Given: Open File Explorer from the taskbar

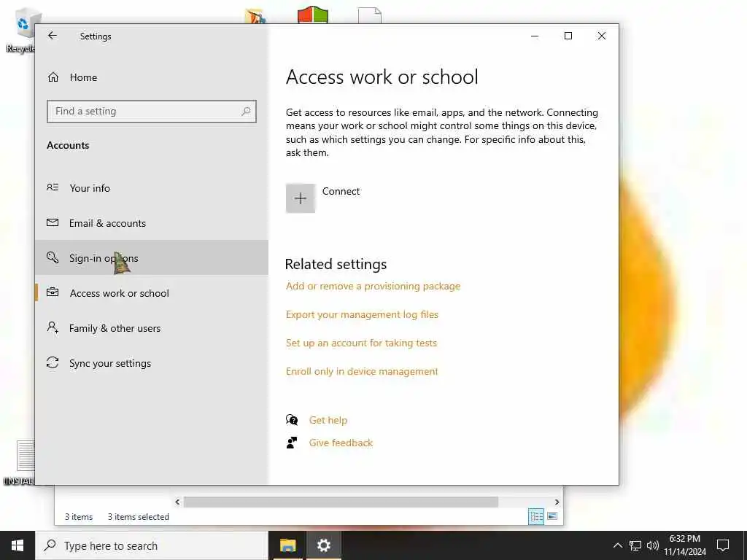Looking at the screenshot, I should (x=287, y=545).
